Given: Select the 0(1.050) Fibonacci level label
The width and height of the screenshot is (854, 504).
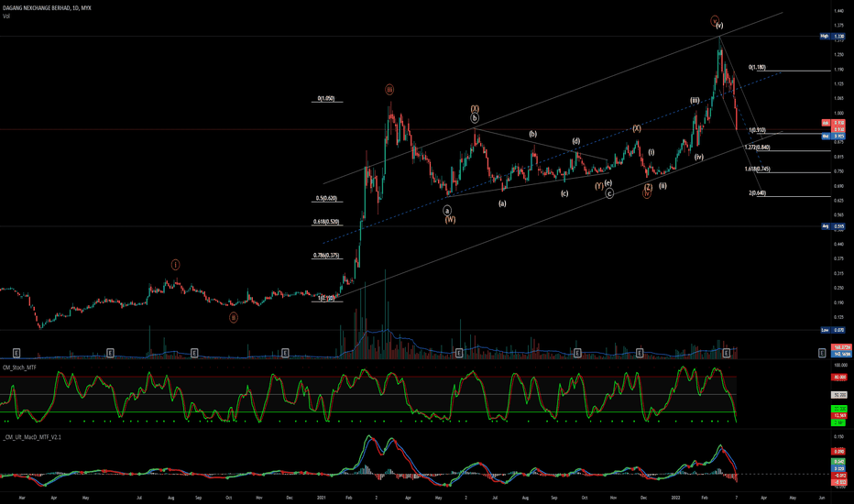Looking at the screenshot, I should coord(326,99).
